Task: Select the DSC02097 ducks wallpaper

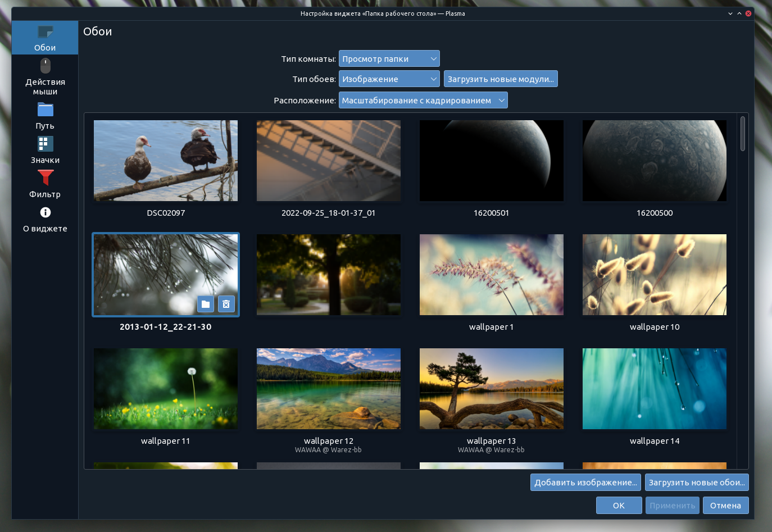Action: pyautogui.click(x=166, y=161)
